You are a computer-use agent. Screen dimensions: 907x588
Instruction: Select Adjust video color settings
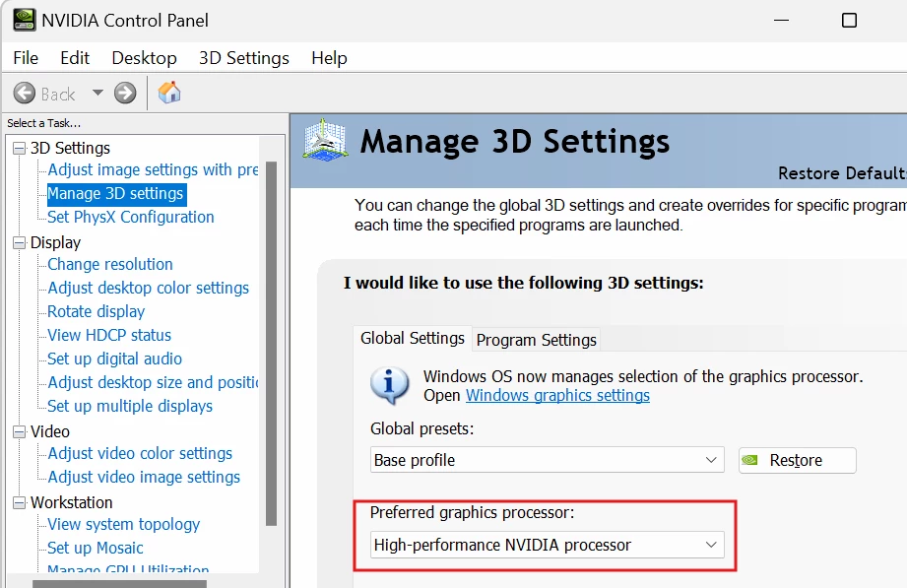click(140, 453)
